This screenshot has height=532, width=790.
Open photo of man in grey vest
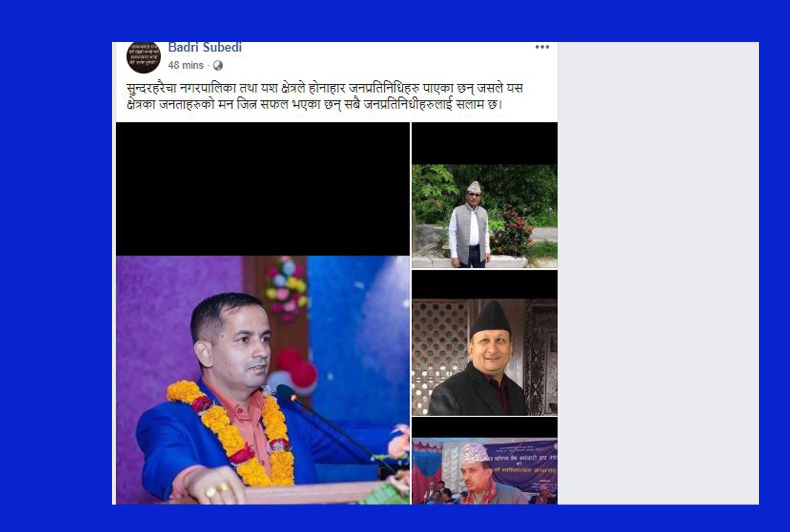tap(484, 216)
